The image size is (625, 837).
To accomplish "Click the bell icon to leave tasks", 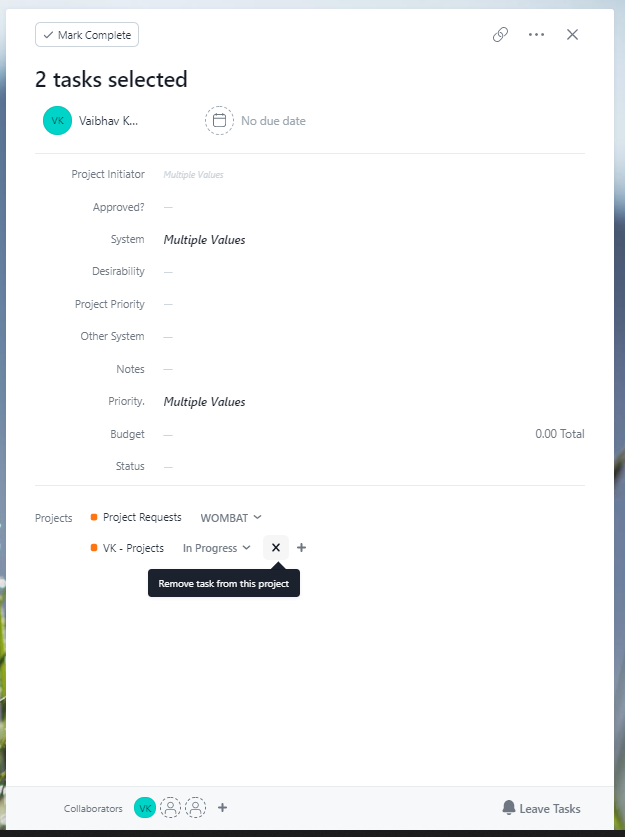I will point(509,808).
